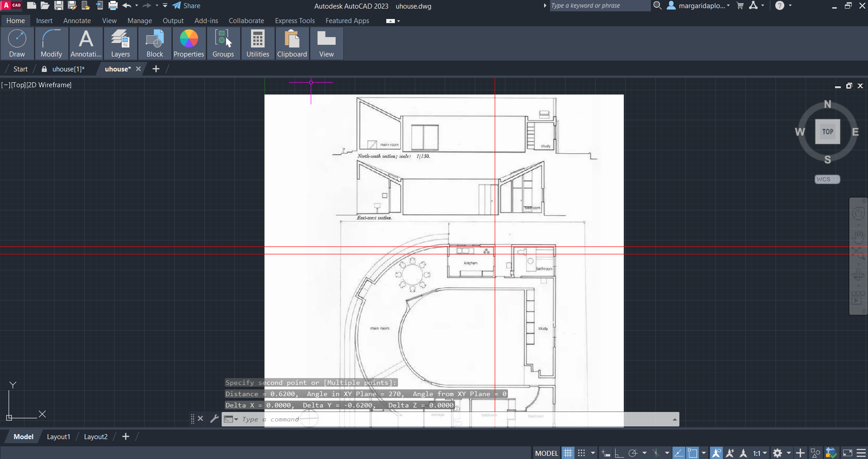Image resolution: width=868 pixels, height=459 pixels.
Task: Switch to the Layout1 tab
Action: pyautogui.click(x=58, y=437)
